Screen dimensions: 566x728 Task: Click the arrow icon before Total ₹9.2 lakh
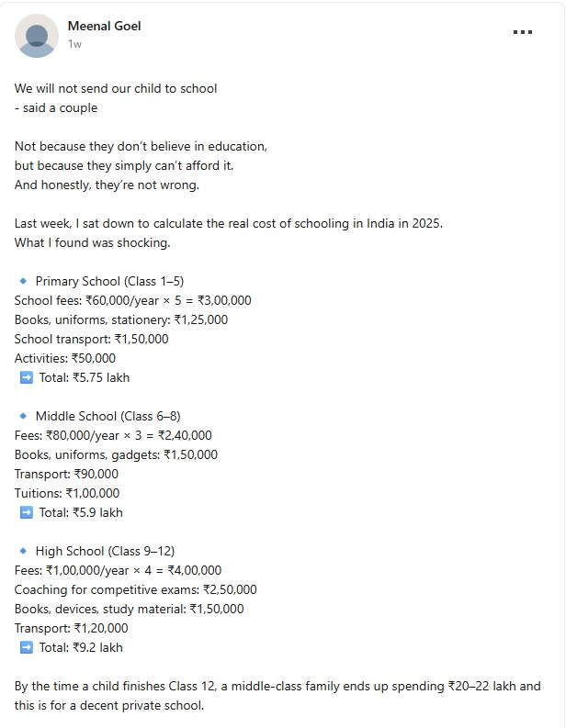[x=26, y=647]
